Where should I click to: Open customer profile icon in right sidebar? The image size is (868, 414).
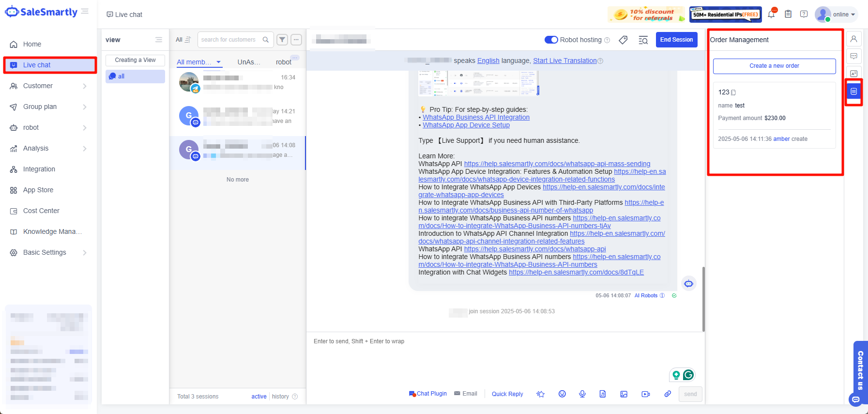pos(853,39)
